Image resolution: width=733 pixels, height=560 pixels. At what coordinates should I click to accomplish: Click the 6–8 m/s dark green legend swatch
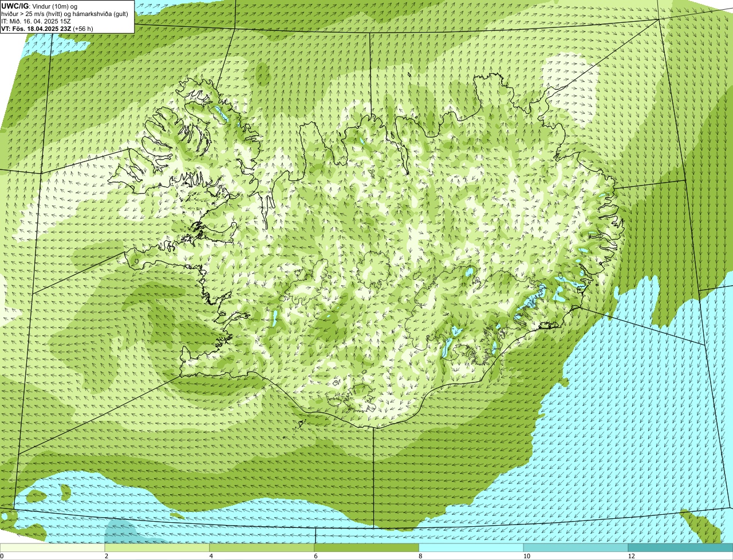coord(366,548)
